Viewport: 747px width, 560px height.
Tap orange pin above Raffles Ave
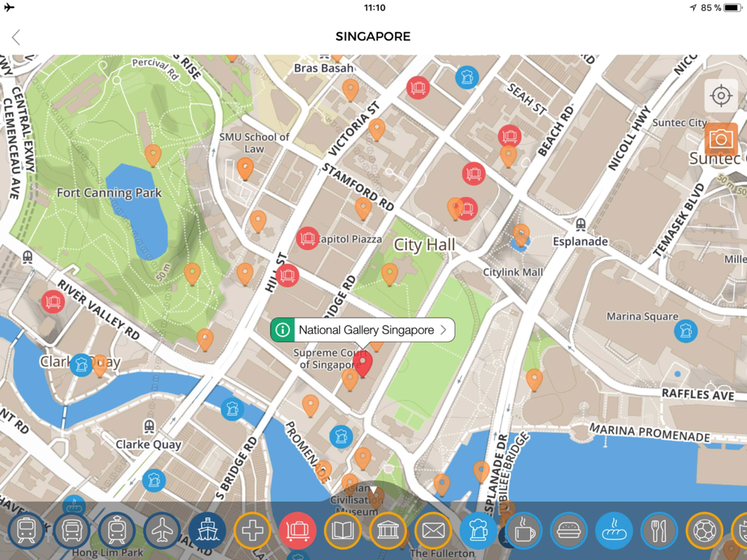535,379
